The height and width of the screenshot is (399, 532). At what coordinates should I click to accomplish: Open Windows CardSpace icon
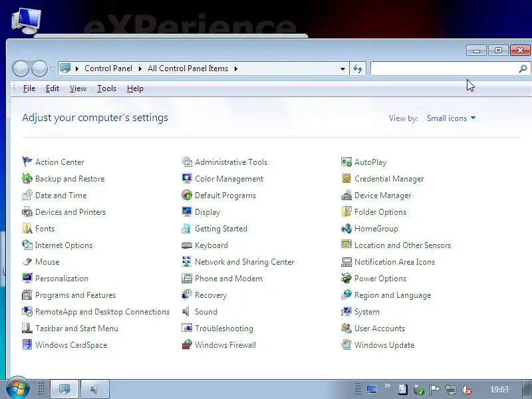[x=27, y=344]
